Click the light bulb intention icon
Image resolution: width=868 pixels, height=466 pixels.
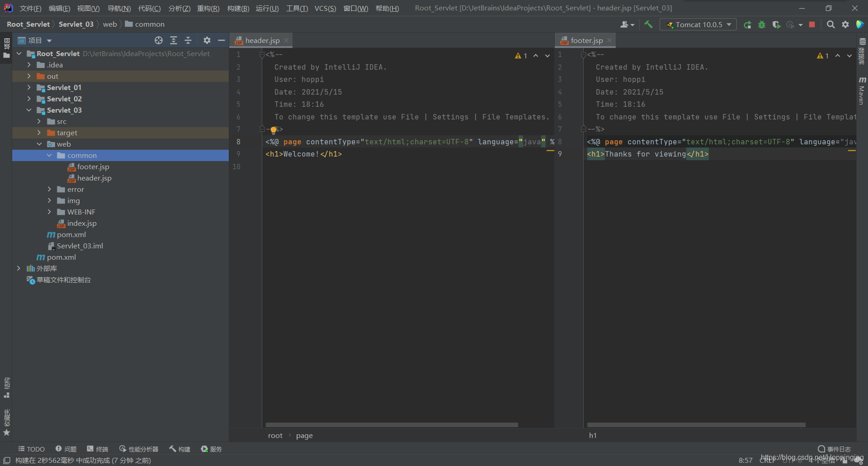pos(273,130)
